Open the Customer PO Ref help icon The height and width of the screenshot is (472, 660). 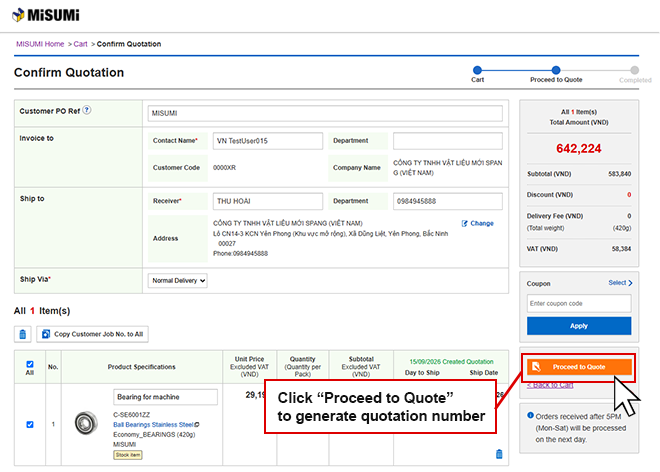tap(87, 110)
